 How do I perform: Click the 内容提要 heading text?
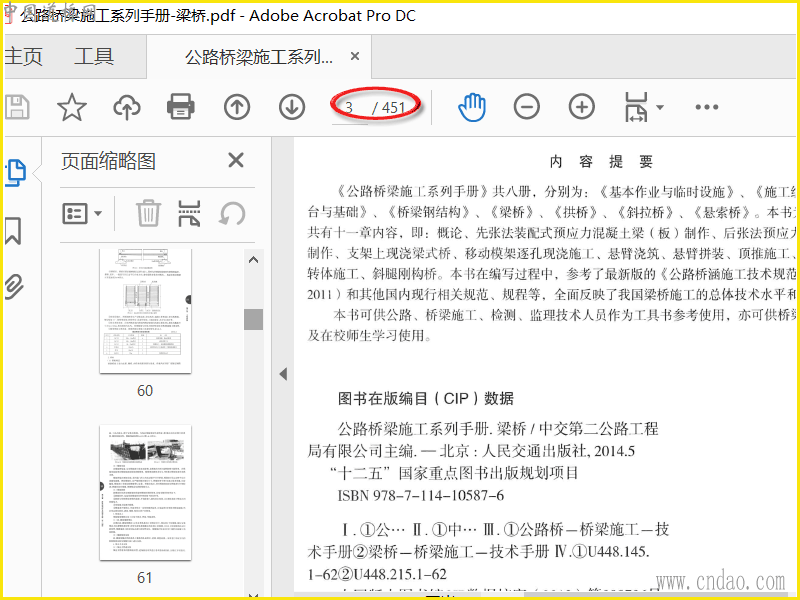click(x=601, y=162)
